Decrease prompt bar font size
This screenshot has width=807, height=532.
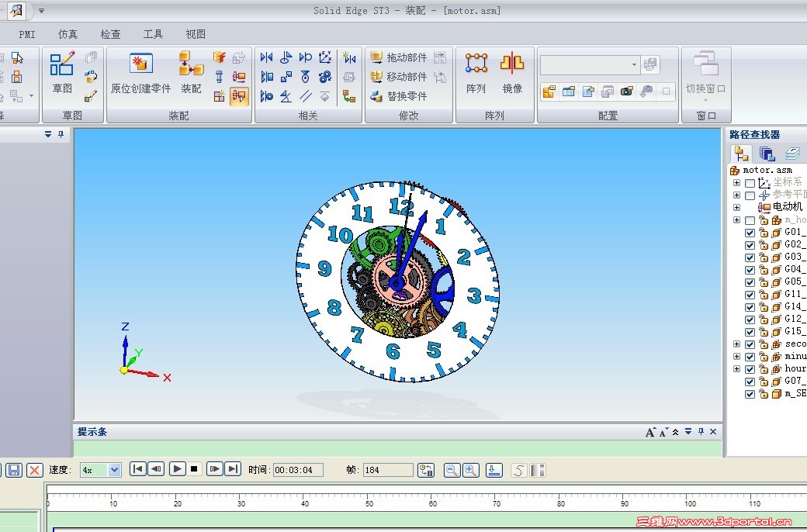tap(663, 432)
